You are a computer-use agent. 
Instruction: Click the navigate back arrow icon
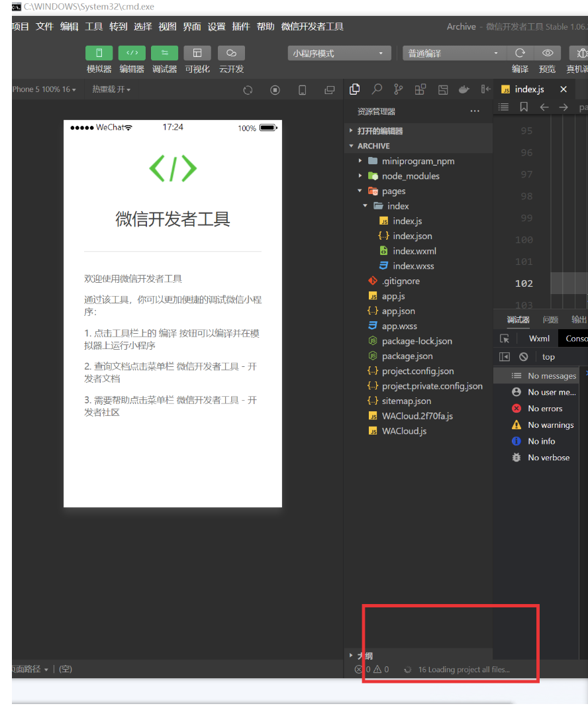point(544,107)
